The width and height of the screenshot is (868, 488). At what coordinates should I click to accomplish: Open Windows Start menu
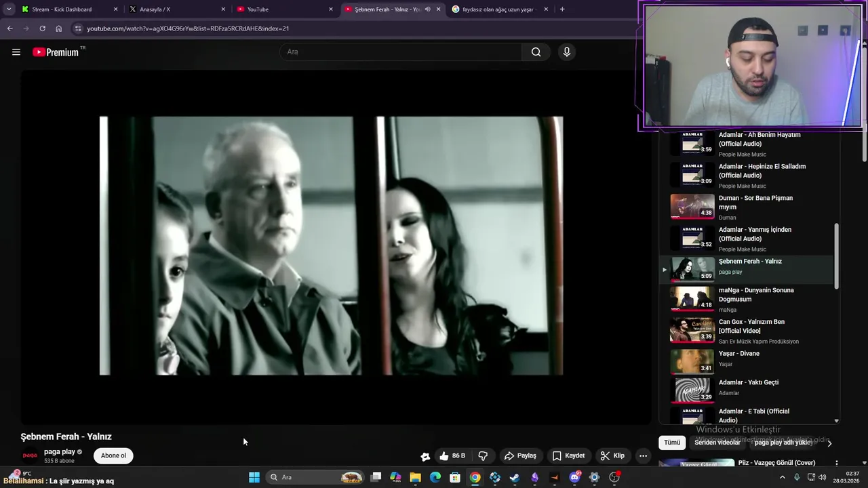point(254,477)
